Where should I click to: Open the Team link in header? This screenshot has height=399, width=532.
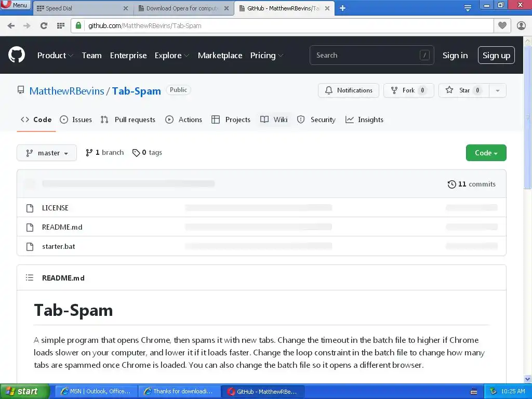[91, 55]
